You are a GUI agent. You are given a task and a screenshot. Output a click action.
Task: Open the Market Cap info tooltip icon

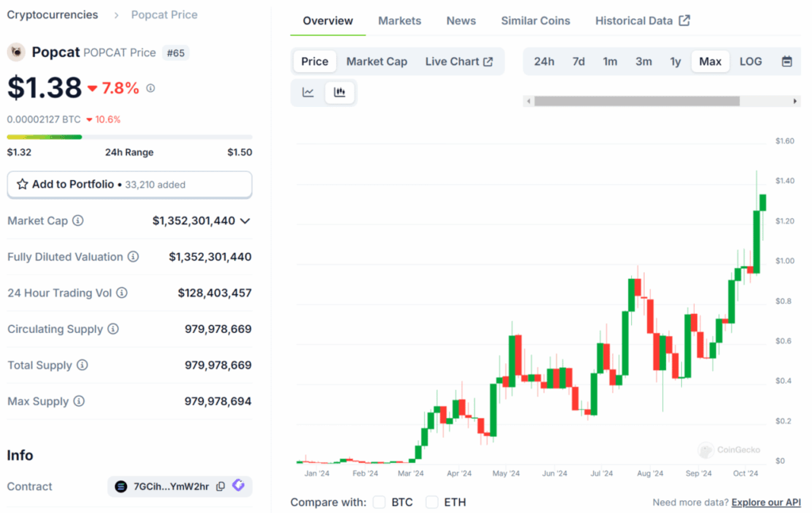(76, 220)
